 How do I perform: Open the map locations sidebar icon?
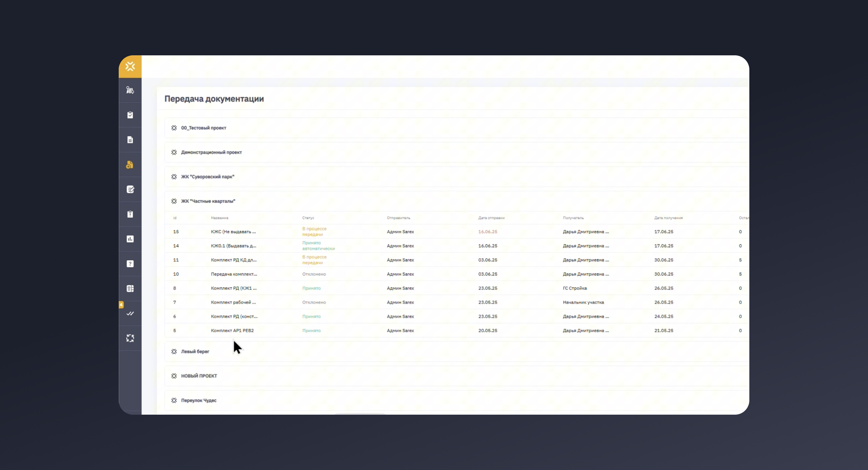130,90
